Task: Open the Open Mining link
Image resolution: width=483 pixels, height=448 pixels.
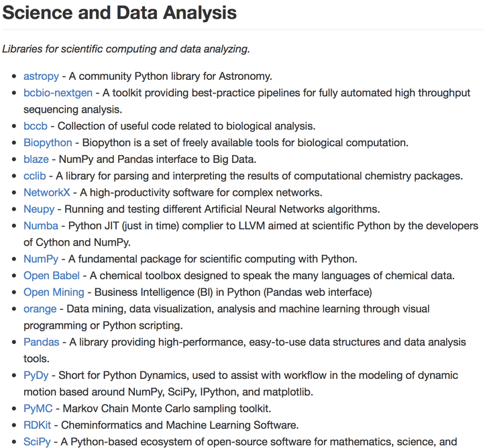Action: tap(54, 292)
